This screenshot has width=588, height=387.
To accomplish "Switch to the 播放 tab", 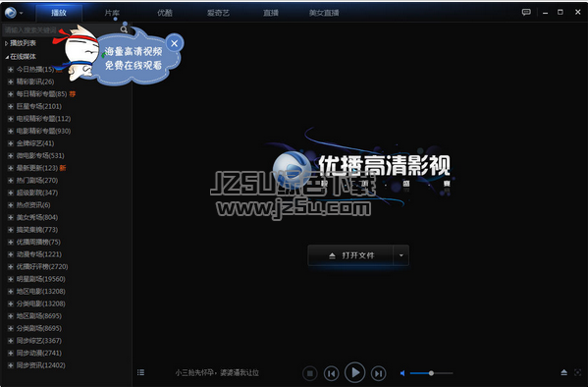I will pyautogui.click(x=59, y=13).
